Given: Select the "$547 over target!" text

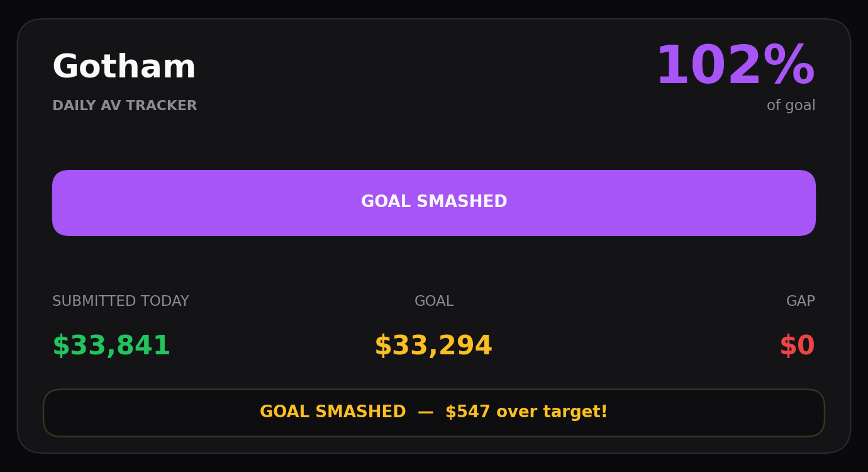Looking at the screenshot, I should click(526, 412).
